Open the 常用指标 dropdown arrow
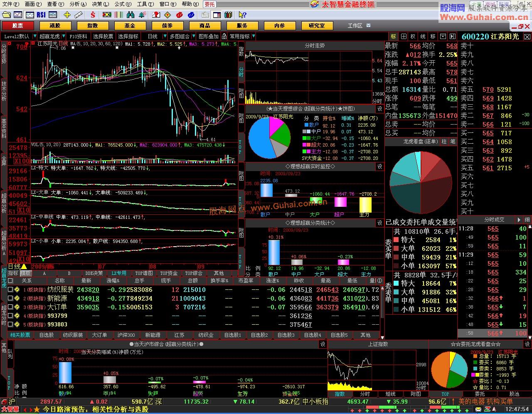The height and width of the screenshot is (414, 532). [254, 37]
